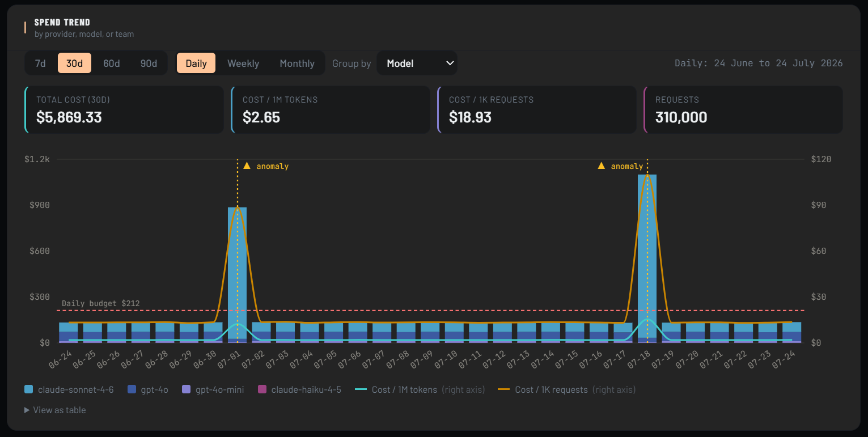Click the anomaly warning icon on 07-18
Viewport: 868px width, 437px height.
point(602,166)
